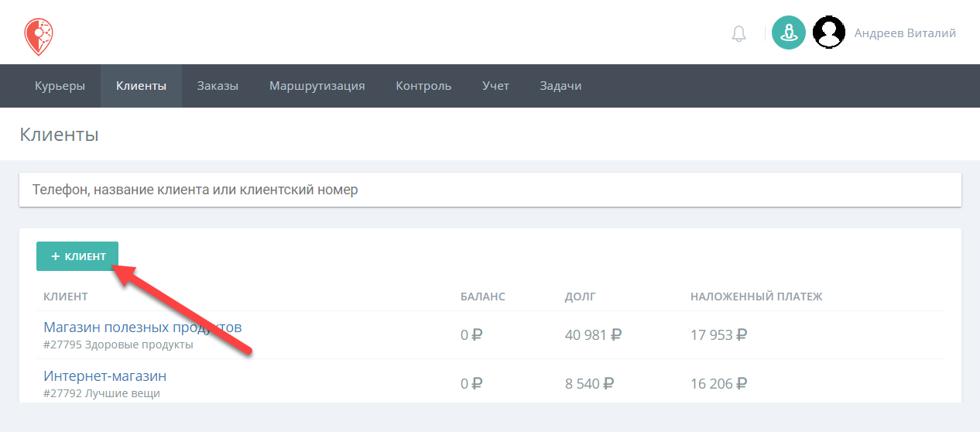
Task: Click the subtitle #27792 Лучшие вещи
Action: (x=101, y=393)
